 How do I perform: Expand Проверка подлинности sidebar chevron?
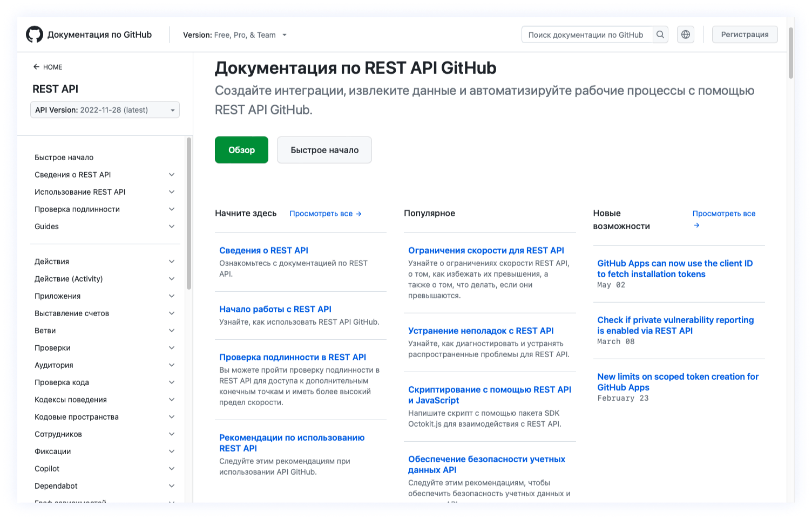click(172, 209)
